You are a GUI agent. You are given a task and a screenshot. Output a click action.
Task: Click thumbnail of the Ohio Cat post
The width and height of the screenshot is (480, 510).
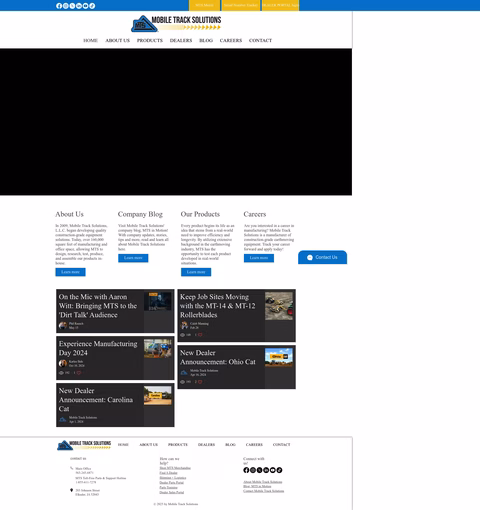click(x=279, y=357)
